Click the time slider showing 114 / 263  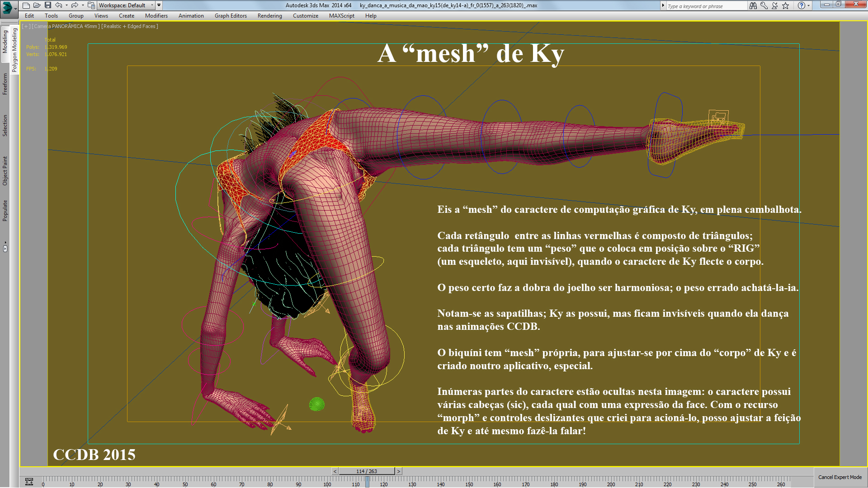366,471
